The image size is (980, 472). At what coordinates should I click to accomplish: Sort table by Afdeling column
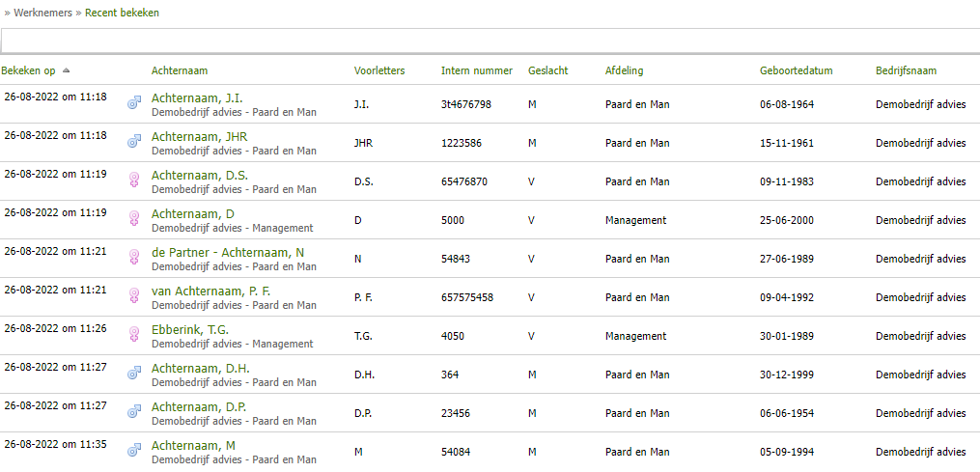624,71
